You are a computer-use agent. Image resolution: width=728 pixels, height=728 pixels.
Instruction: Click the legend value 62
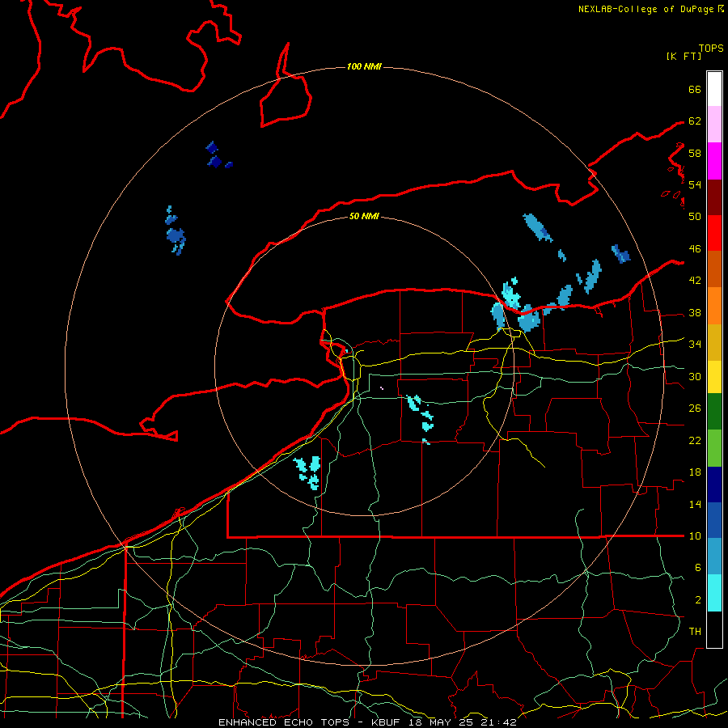[695, 121]
